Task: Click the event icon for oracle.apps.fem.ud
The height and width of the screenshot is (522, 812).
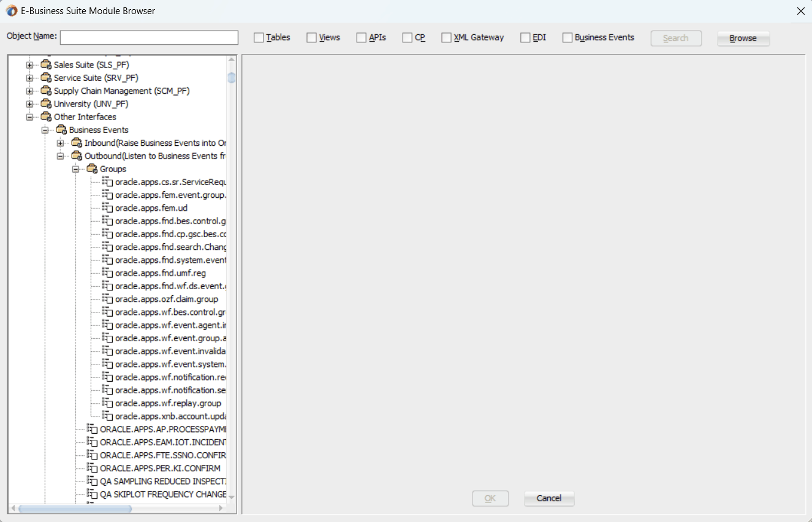Action: (107, 208)
